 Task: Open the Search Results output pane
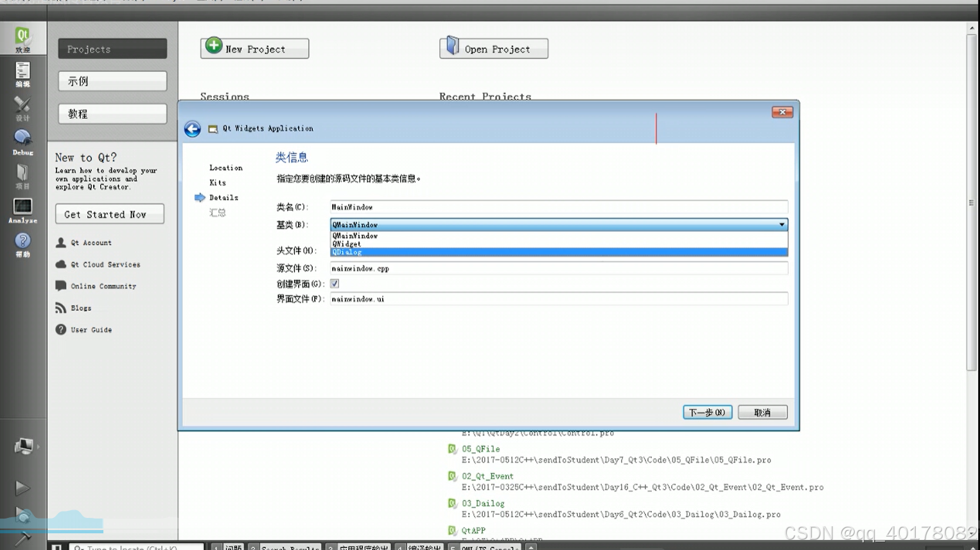[x=284, y=547]
